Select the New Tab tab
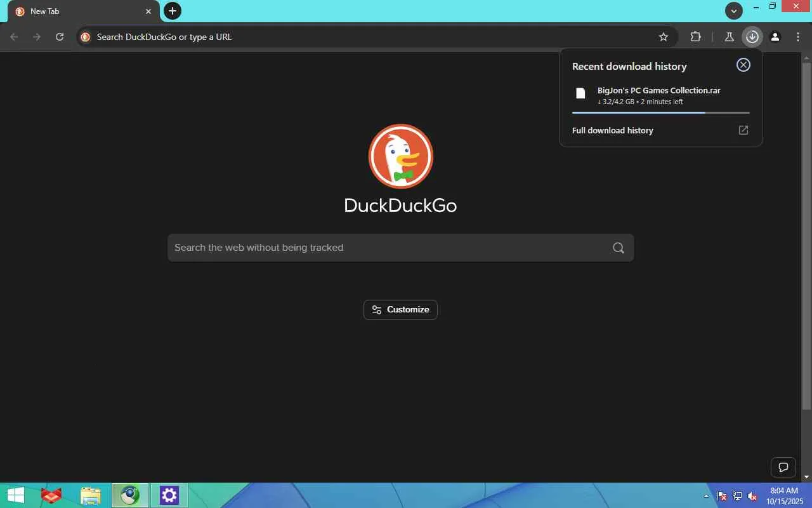 [84, 11]
